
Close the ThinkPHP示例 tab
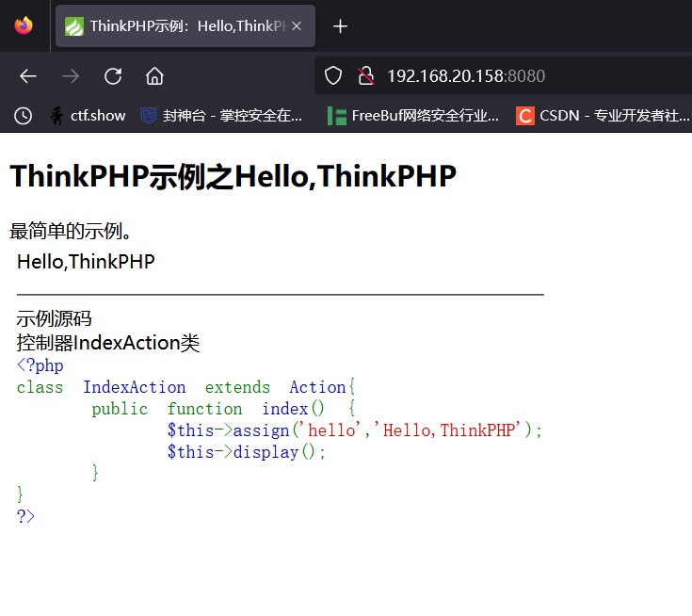(x=297, y=26)
